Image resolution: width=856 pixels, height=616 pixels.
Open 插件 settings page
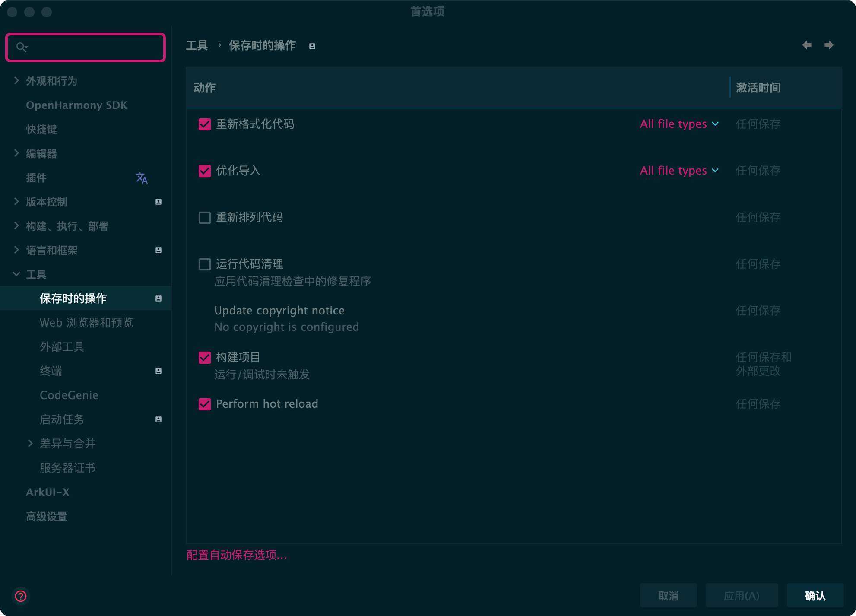[36, 178]
